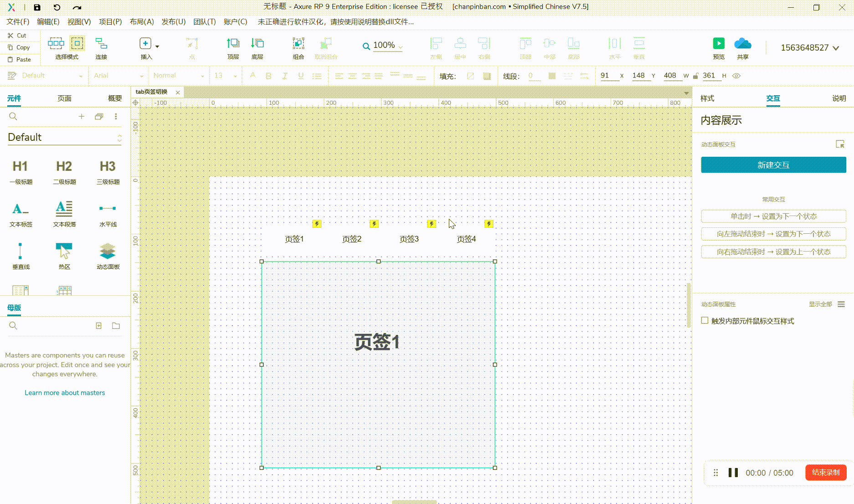Image resolution: width=854 pixels, height=504 pixels.
Task: Open the 视图(V) menu
Action: point(79,22)
